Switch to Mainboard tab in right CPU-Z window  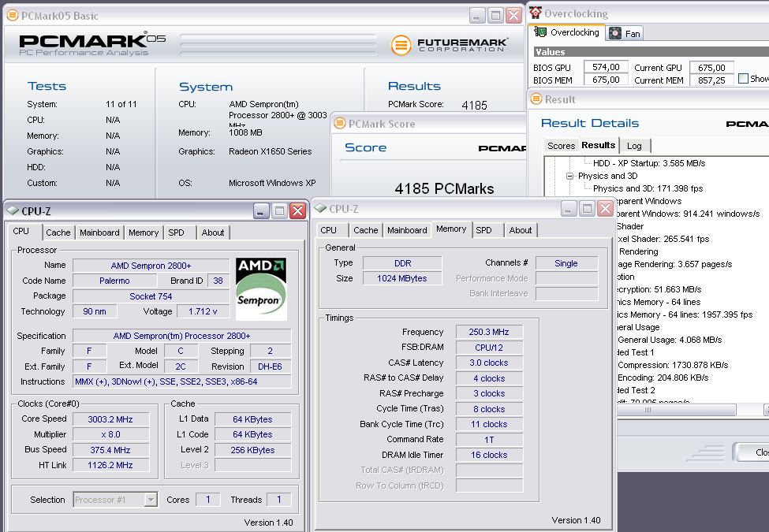click(x=407, y=230)
